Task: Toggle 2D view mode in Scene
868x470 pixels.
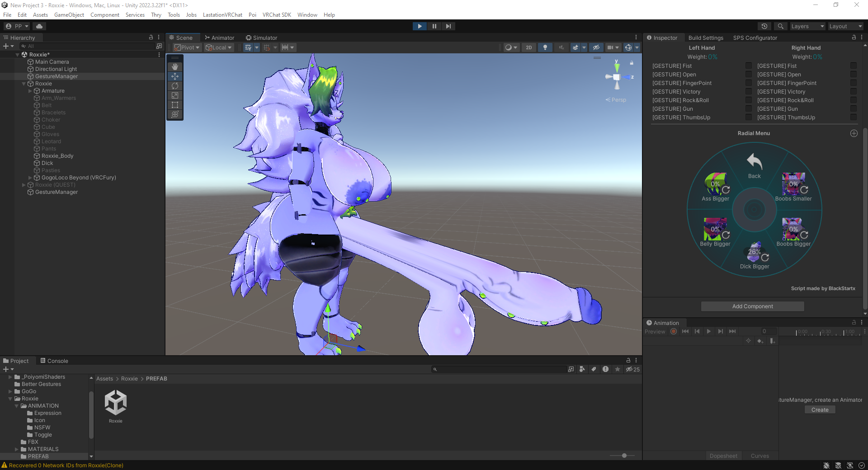Action: coord(529,47)
